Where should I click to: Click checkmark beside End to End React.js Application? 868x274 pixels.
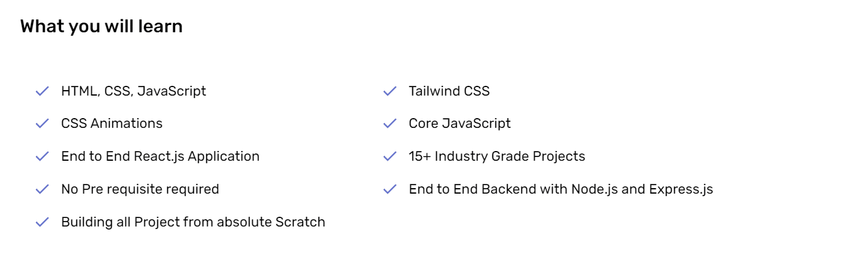(42, 156)
